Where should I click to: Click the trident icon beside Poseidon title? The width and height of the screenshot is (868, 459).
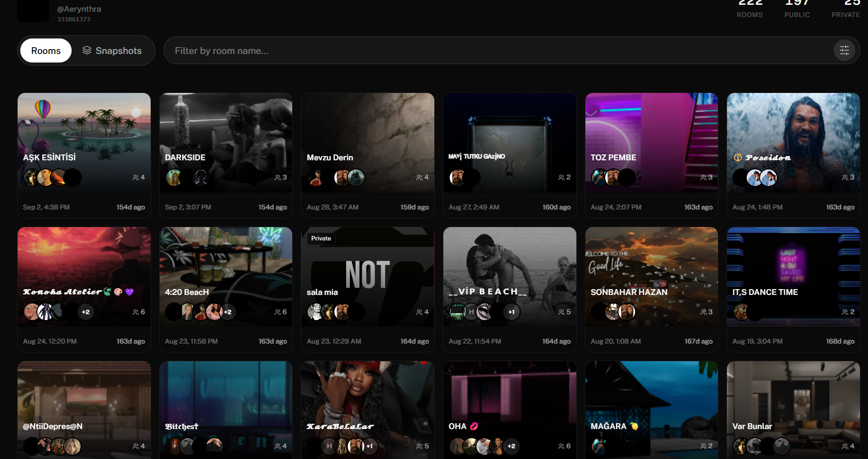click(x=738, y=158)
